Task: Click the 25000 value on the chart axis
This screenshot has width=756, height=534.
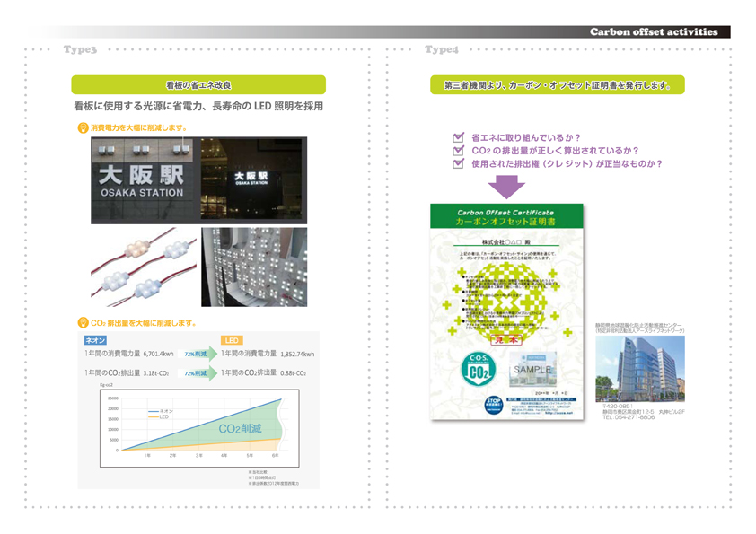Action: tap(113, 398)
